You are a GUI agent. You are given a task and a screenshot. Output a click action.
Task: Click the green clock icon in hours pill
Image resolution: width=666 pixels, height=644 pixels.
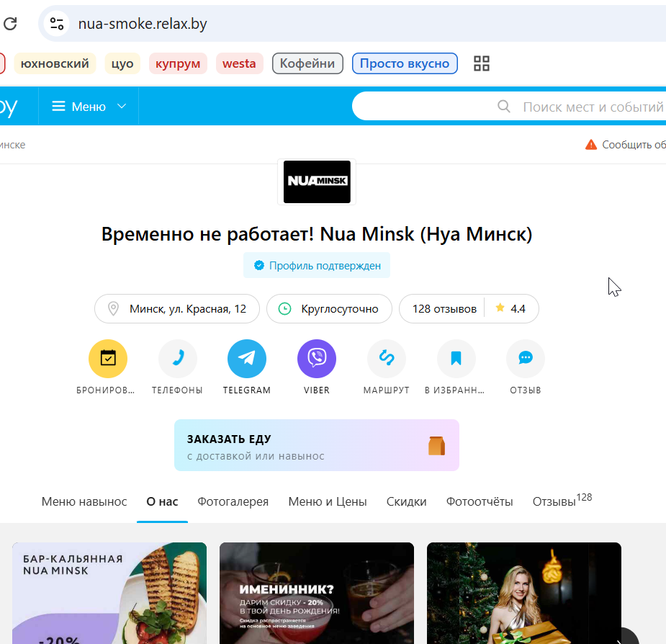284,308
